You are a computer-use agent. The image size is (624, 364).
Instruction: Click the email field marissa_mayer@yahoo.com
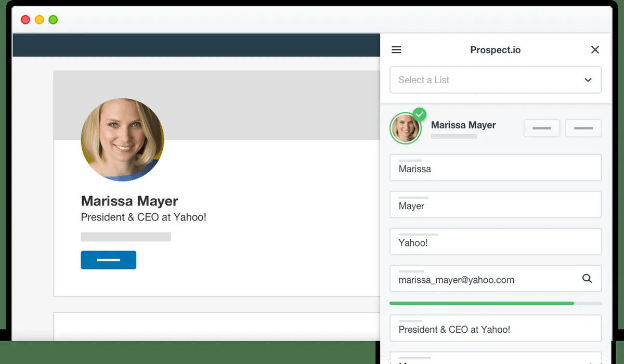click(x=496, y=279)
